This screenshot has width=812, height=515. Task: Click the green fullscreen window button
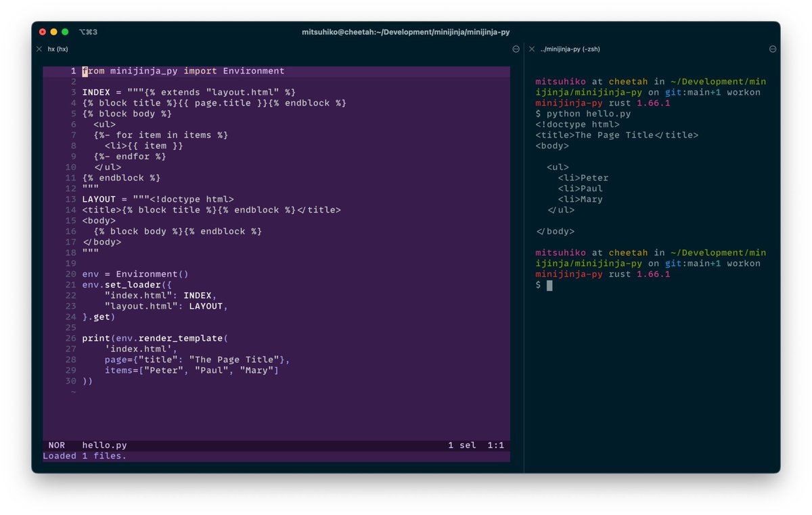pos(65,32)
